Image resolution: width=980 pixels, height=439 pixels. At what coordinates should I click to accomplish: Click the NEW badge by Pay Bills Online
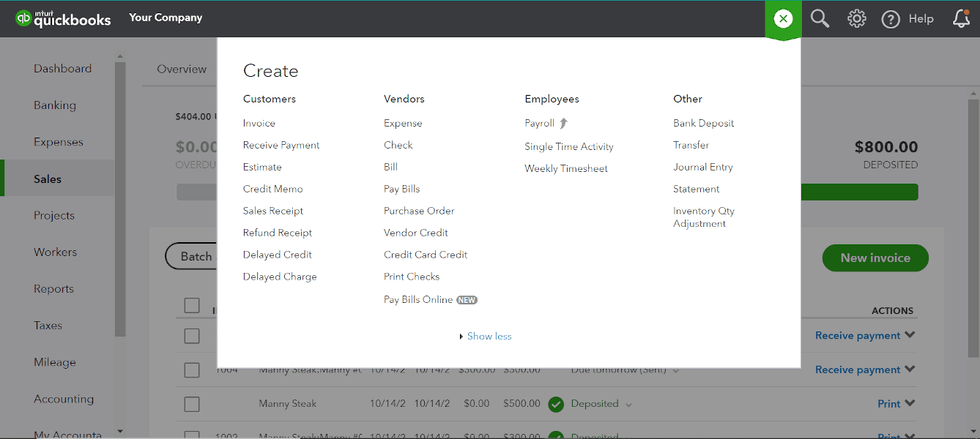click(467, 300)
